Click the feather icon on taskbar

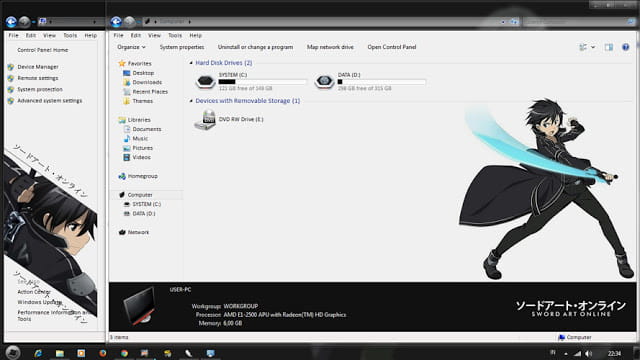click(188, 353)
